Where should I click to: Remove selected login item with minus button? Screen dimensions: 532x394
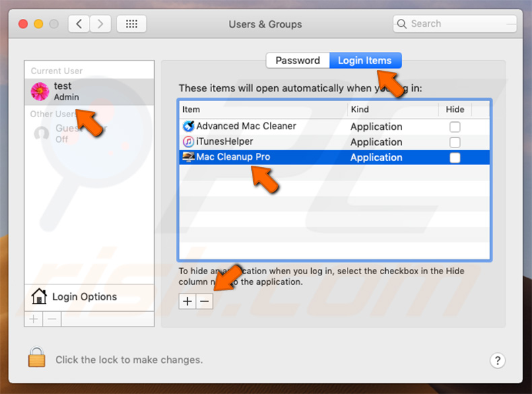pyautogui.click(x=205, y=301)
